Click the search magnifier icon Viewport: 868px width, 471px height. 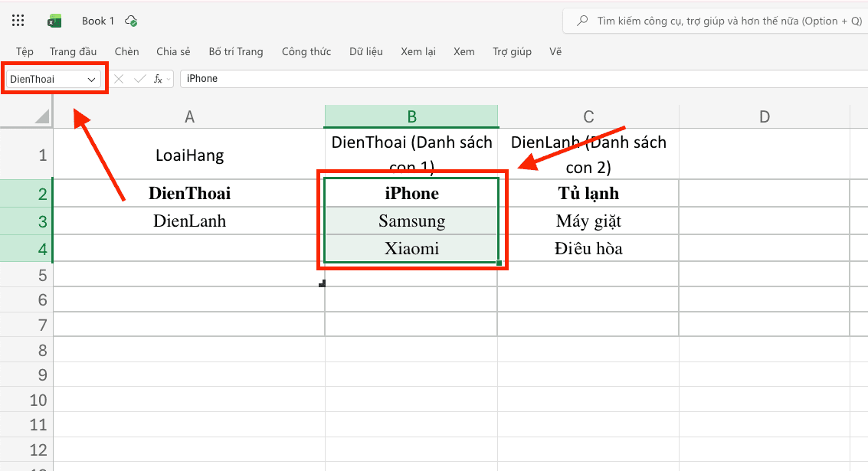tap(582, 21)
